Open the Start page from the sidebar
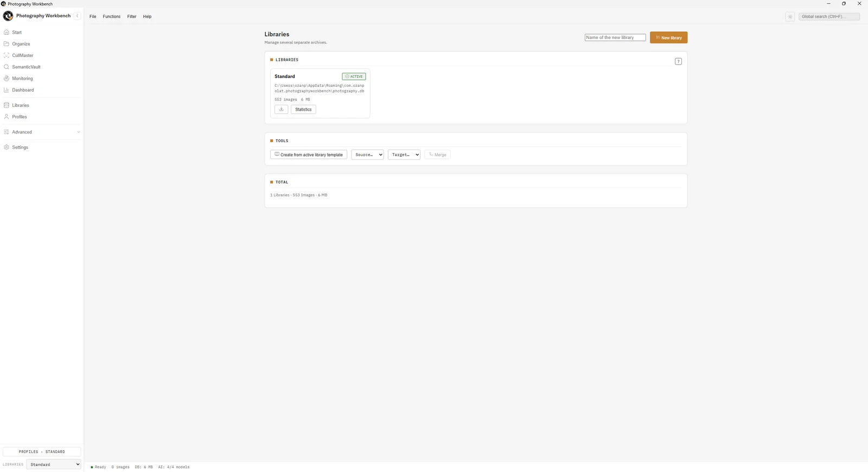The height and width of the screenshot is (472, 868). tap(42, 33)
